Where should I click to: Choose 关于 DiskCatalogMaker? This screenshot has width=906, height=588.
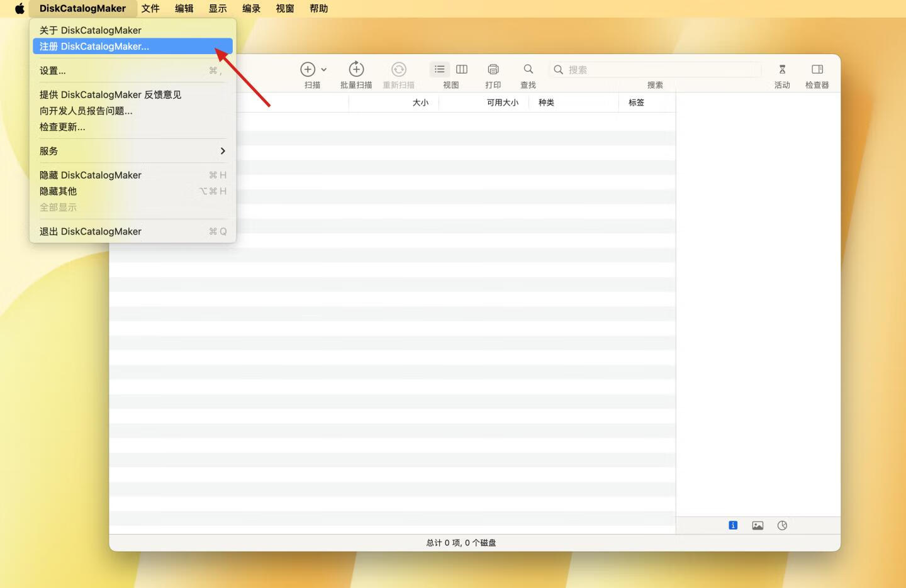(133, 30)
